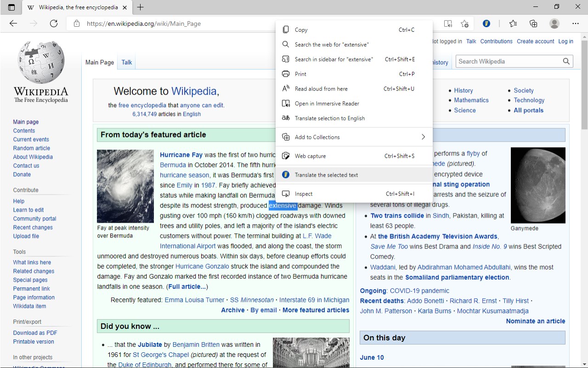Open What links here tool link
The height and width of the screenshot is (368, 588).
tap(32, 262)
